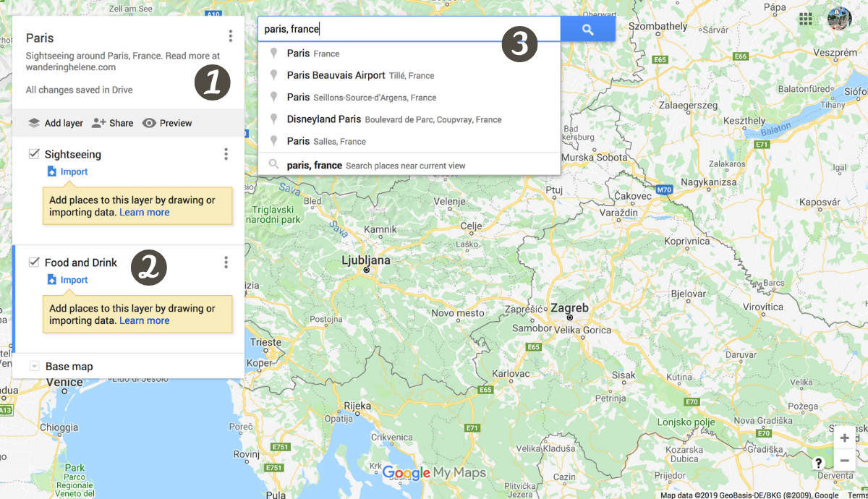Zoom out on the map
Viewport: 868px width, 499px height.
(844, 460)
